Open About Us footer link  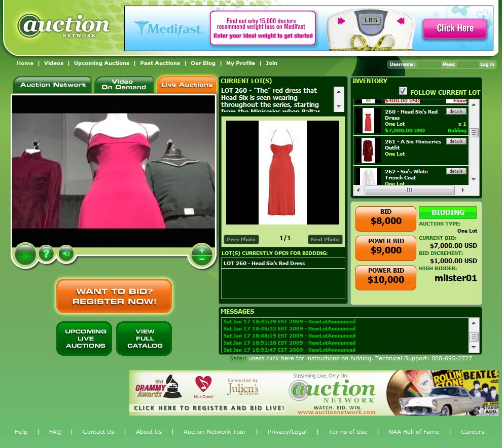(x=149, y=432)
